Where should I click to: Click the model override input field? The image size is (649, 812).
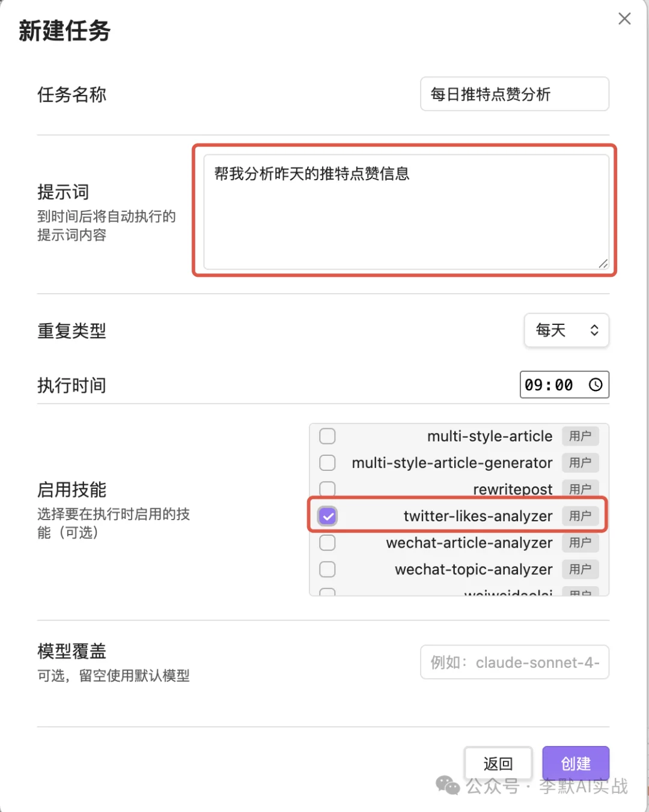coord(514,662)
